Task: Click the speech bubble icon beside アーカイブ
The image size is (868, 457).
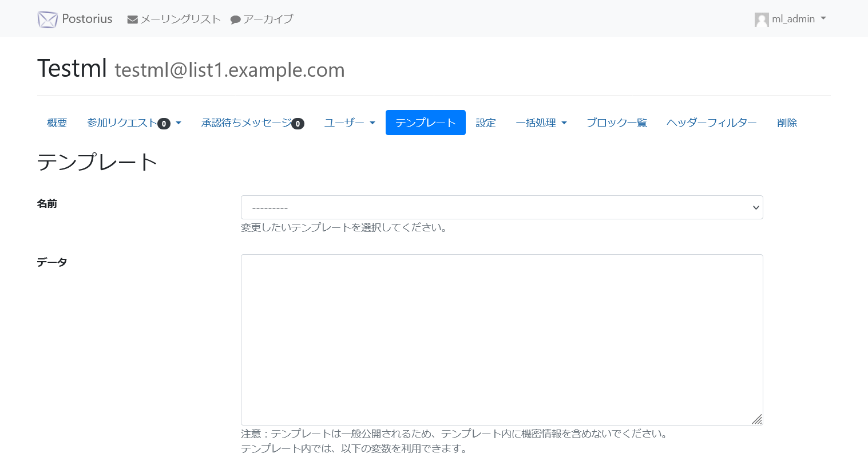Action: point(235,19)
